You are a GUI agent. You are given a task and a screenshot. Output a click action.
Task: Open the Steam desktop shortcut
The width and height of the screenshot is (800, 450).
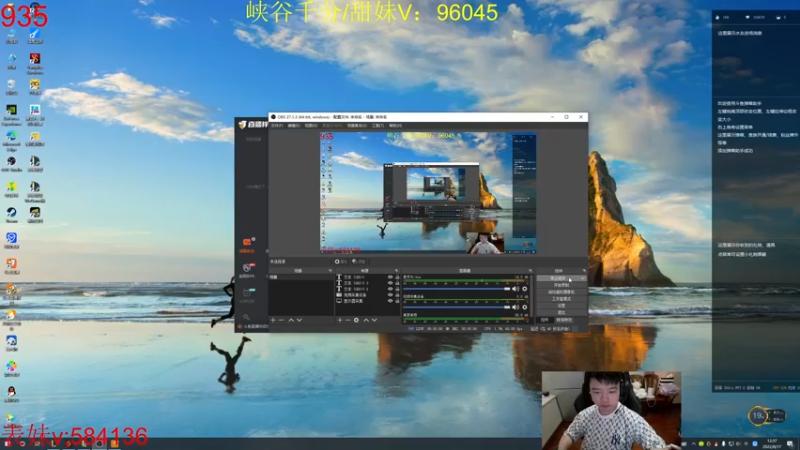11,214
